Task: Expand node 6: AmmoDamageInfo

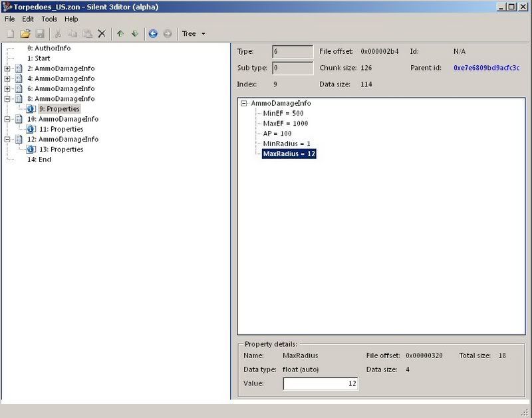Action: 7,89
